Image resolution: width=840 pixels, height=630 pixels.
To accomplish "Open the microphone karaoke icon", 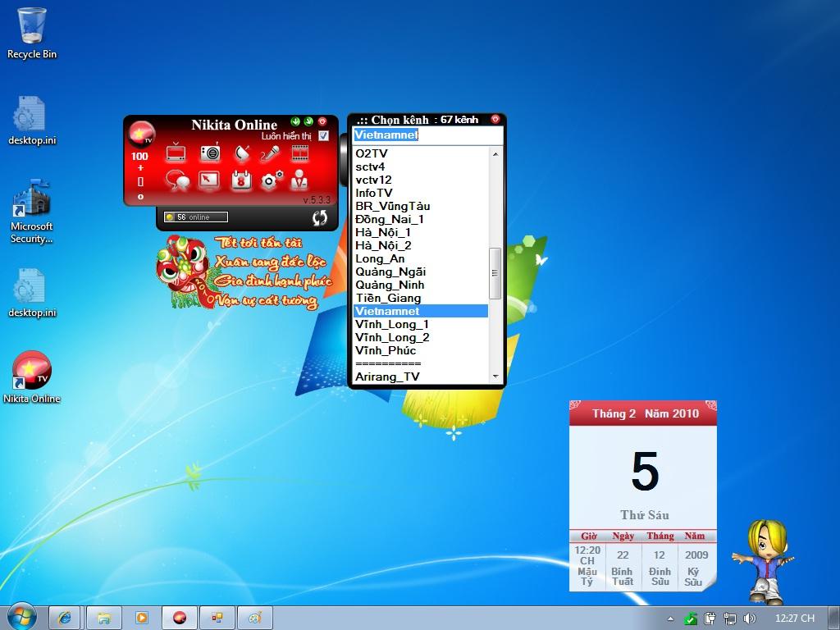I will 269,153.
